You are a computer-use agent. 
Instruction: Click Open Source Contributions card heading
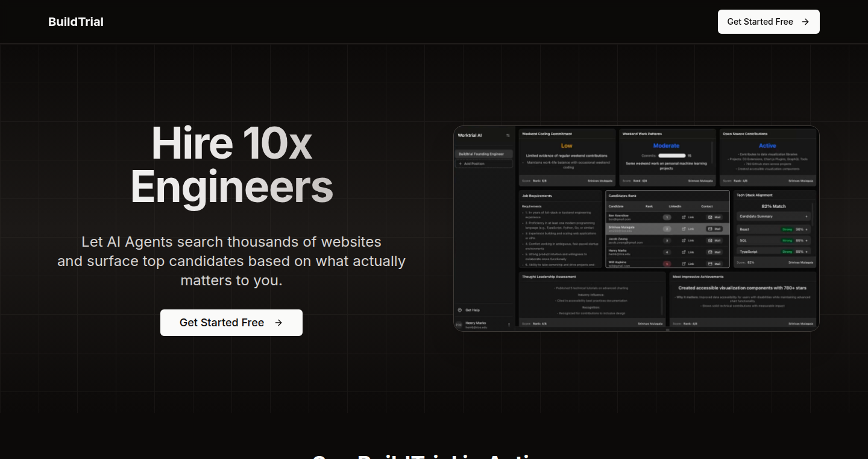(745, 134)
